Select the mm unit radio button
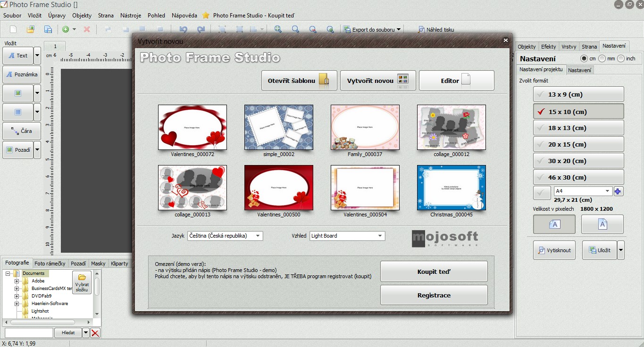The height and width of the screenshot is (347, 644). coord(602,58)
